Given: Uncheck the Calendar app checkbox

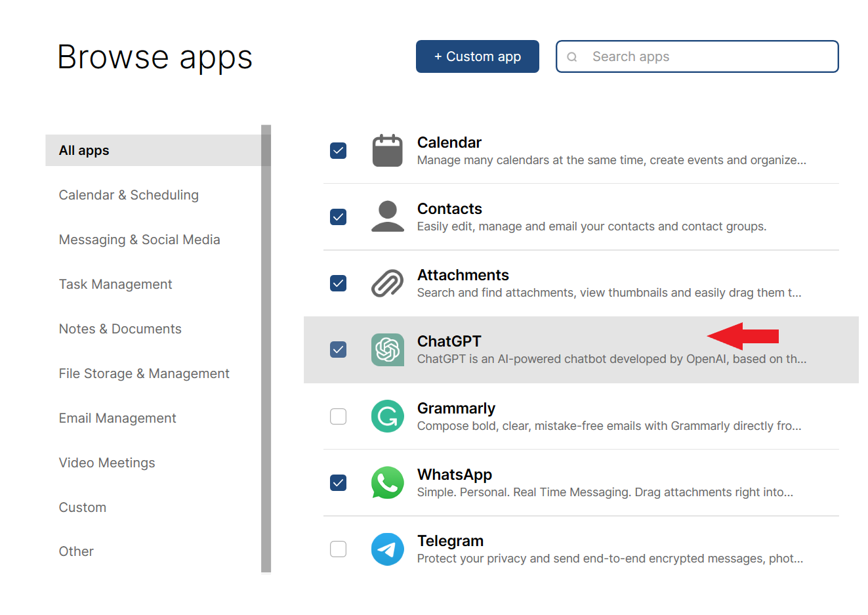Looking at the screenshot, I should [338, 150].
